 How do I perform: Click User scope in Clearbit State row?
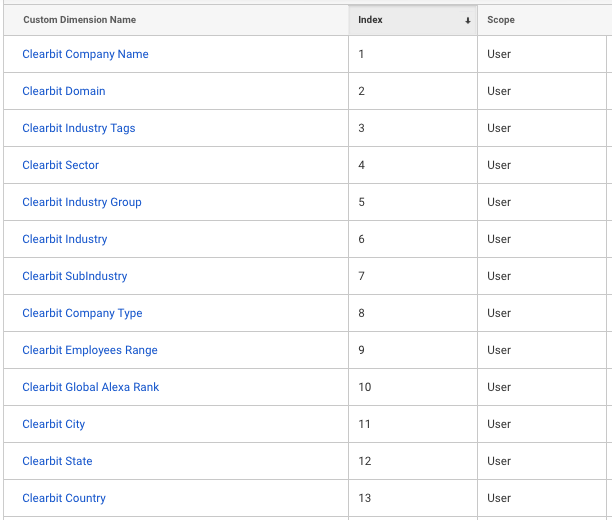pyautogui.click(x=499, y=461)
